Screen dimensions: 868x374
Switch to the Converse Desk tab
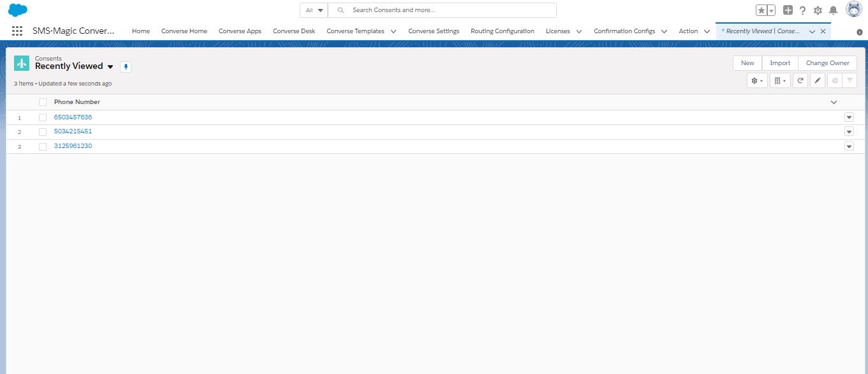294,31
